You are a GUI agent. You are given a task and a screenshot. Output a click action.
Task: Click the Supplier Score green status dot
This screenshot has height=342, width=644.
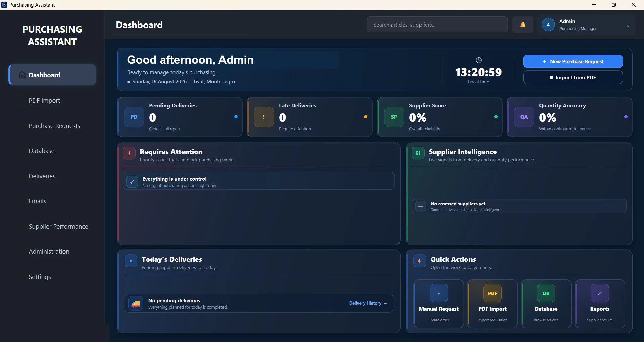click(496, 117)
